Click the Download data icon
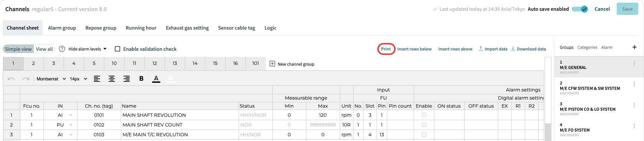644x141 pixels. pos(513,49)
